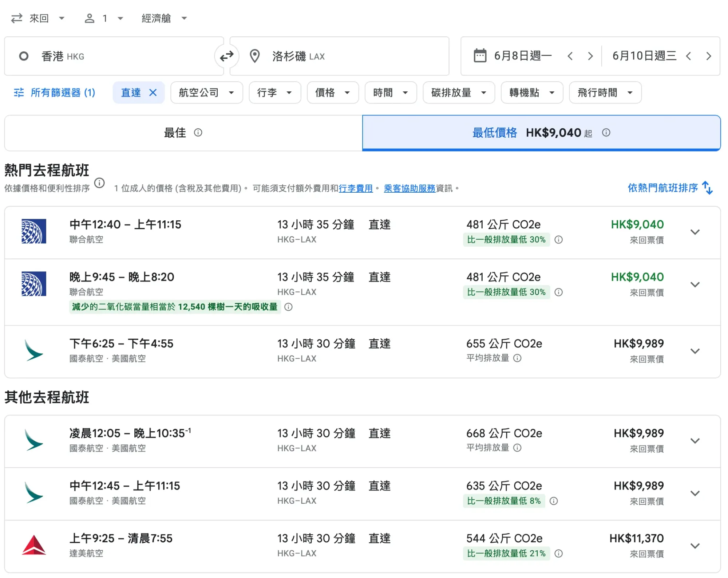This screenshot has width=728, height=578.
Task: Click United logo on 晚上9:45 flight
Action: [x=33, y=284]
